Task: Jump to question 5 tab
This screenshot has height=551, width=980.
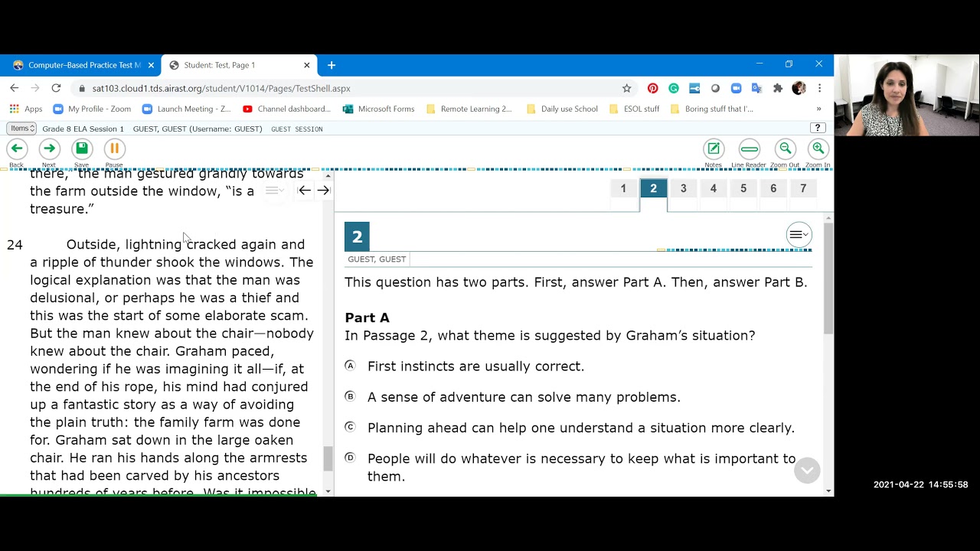Action: pos(743,189)
